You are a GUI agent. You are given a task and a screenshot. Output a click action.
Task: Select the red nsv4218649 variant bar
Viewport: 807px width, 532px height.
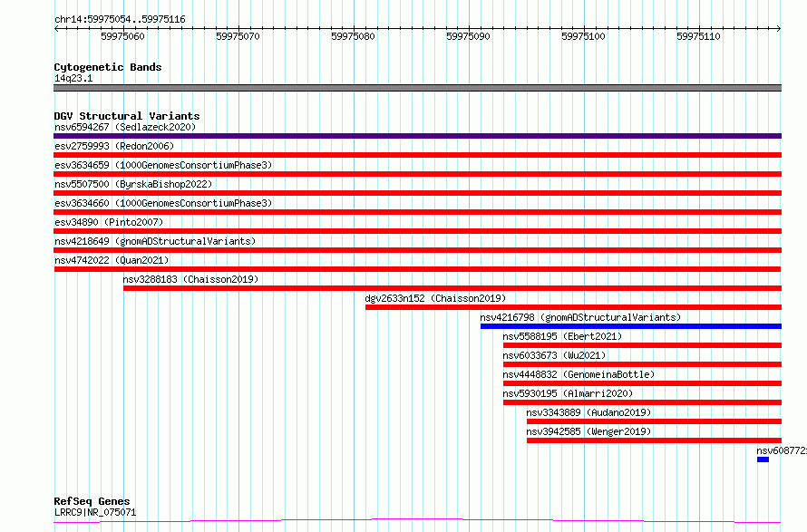click(417, 250)
